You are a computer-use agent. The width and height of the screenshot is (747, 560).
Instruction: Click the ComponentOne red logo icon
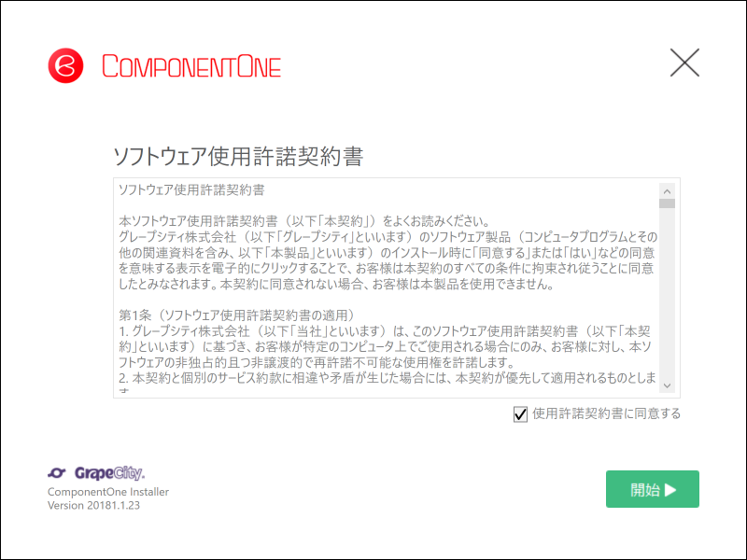pyautogui.click(x=65, y=65)
